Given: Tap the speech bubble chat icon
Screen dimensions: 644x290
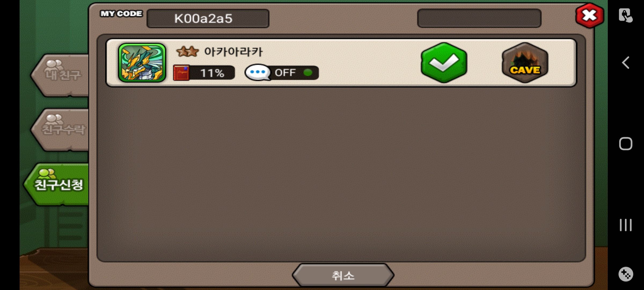Looking at the screenshot, I should (x=258, y=73).
